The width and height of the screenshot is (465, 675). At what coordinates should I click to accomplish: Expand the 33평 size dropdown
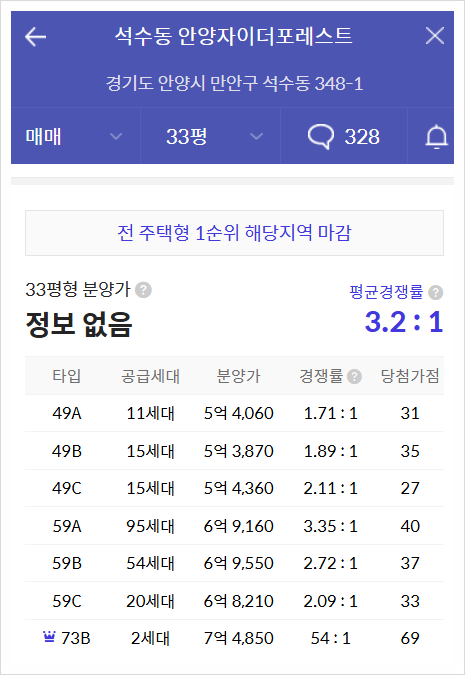tap(211, 136)
